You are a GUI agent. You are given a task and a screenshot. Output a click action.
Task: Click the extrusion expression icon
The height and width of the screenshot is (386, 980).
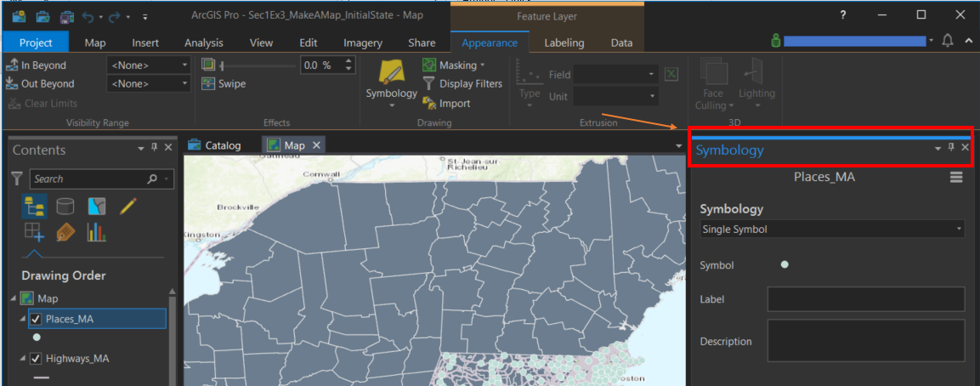point(671,75)
